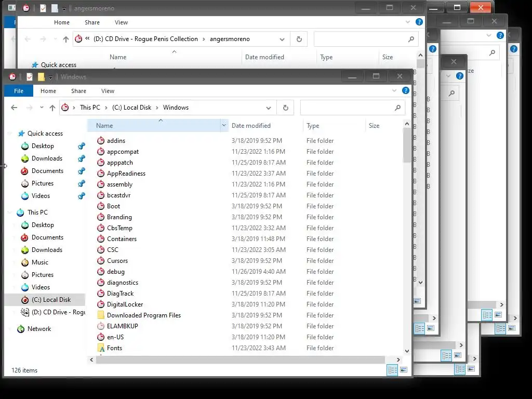Image resolution: width=532 pixels, height=399 pixels.
Task: Click (C:) Local Disk in address breadcrumb
Action: click(131, 108)
